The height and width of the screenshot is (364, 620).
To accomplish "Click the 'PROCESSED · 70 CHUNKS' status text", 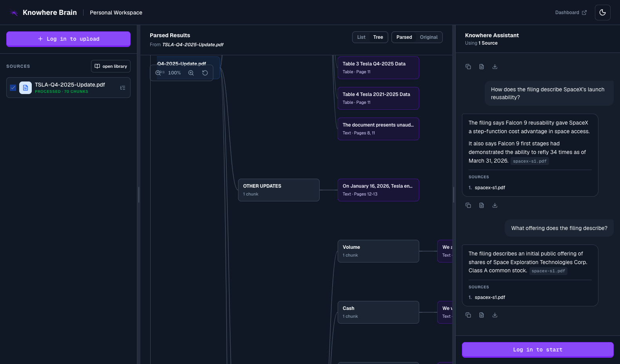I will 62,92.
